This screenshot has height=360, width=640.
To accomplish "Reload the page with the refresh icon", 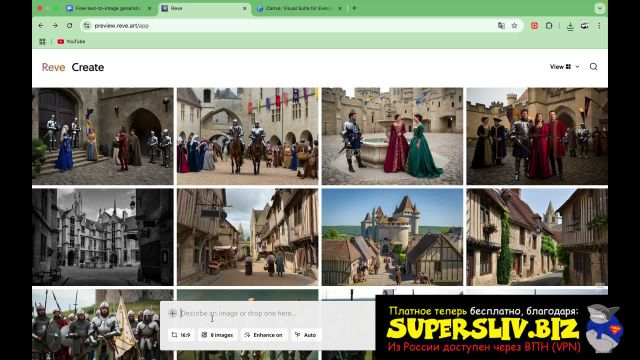I will [69, 25].
